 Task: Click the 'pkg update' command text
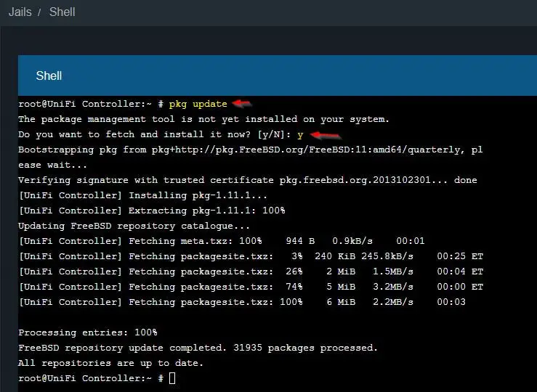click(x=198, y=104)
